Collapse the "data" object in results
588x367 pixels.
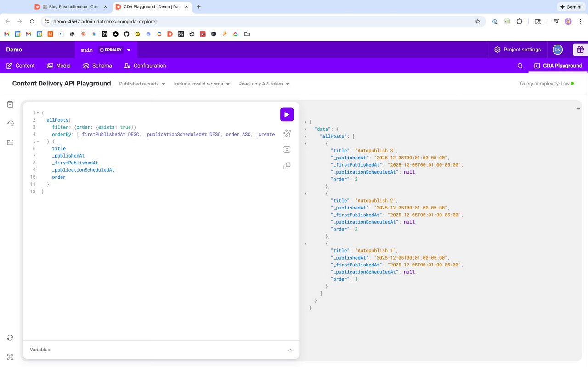point(305,129)
